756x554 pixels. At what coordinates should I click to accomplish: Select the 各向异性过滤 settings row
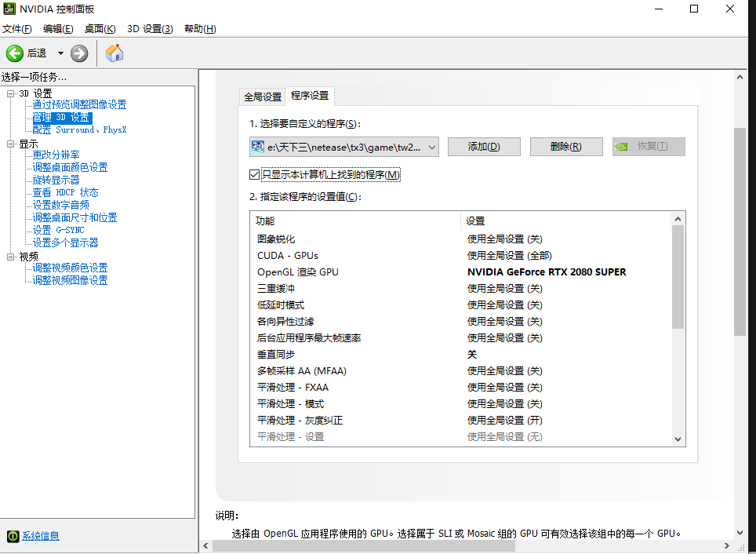click(x=460, y=322)
